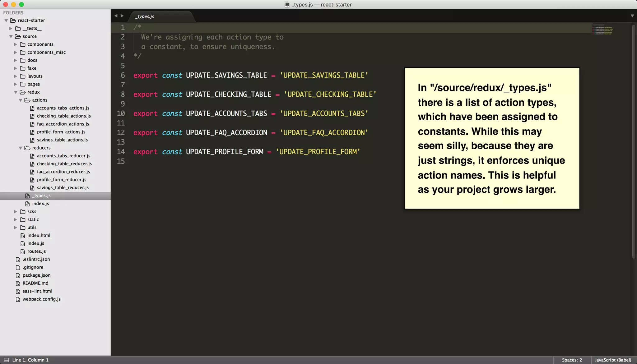Click the minimap preview in editor
This screenshot has width=637, height=364.
[602, 29]
